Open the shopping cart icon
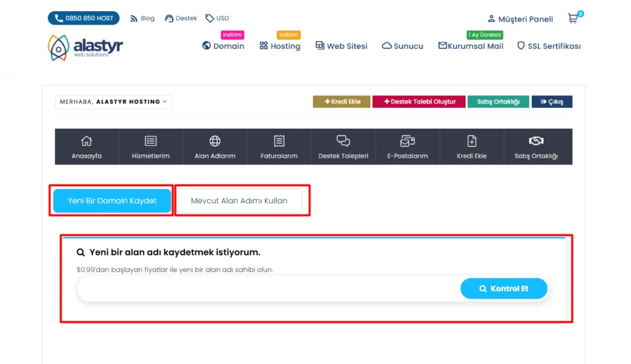 click(572, 18)
